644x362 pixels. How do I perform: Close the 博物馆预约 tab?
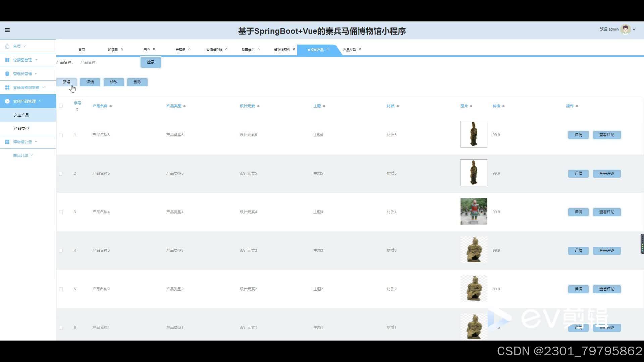coord(294,49)
